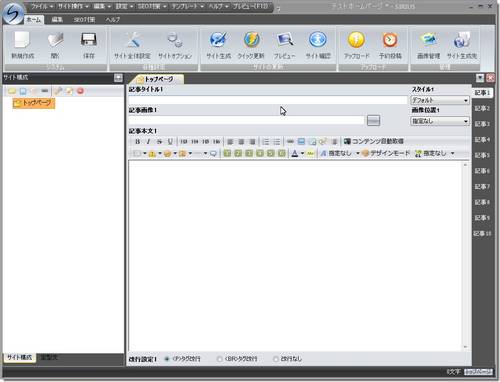This screenshot has height=382, width=500.
Task: Toggle strikethrough formatting in editor toolbar
Action: click(x=159, y=142)
